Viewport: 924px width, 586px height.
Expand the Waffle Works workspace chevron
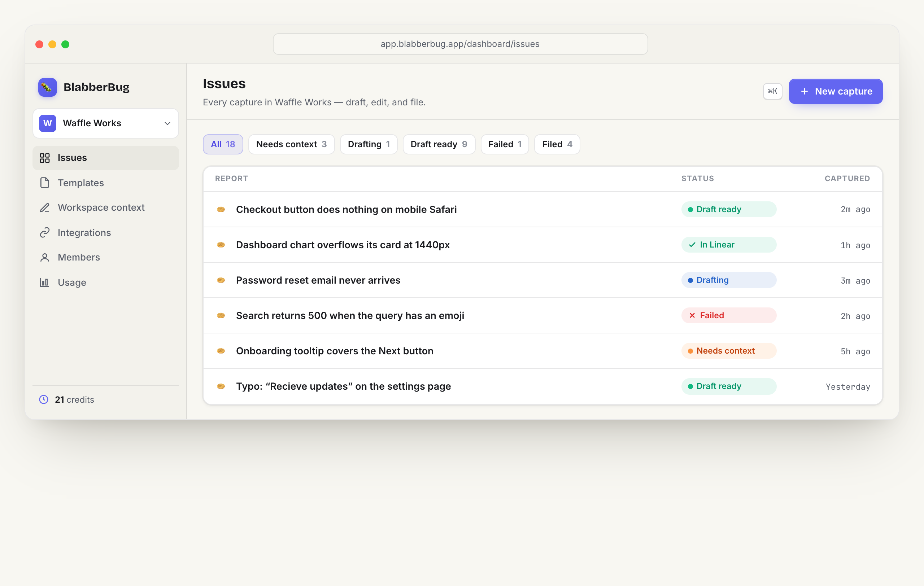167,123
